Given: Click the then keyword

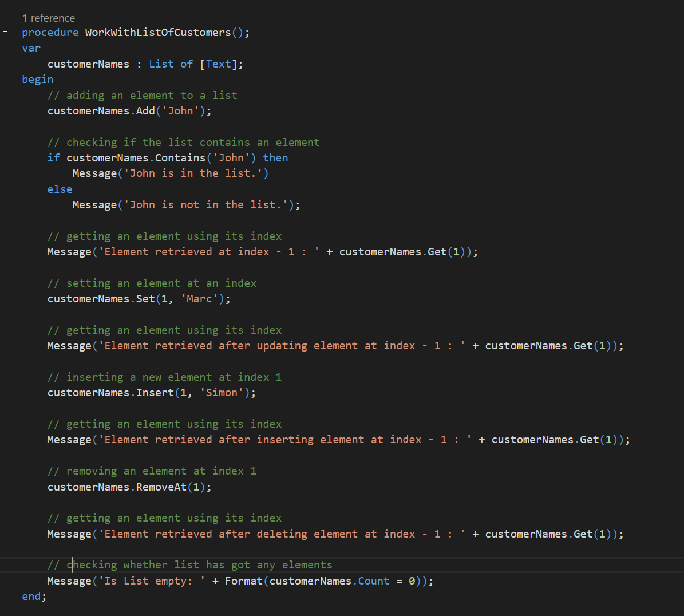Looking at the screenshot, I should [x=275, y=158].
